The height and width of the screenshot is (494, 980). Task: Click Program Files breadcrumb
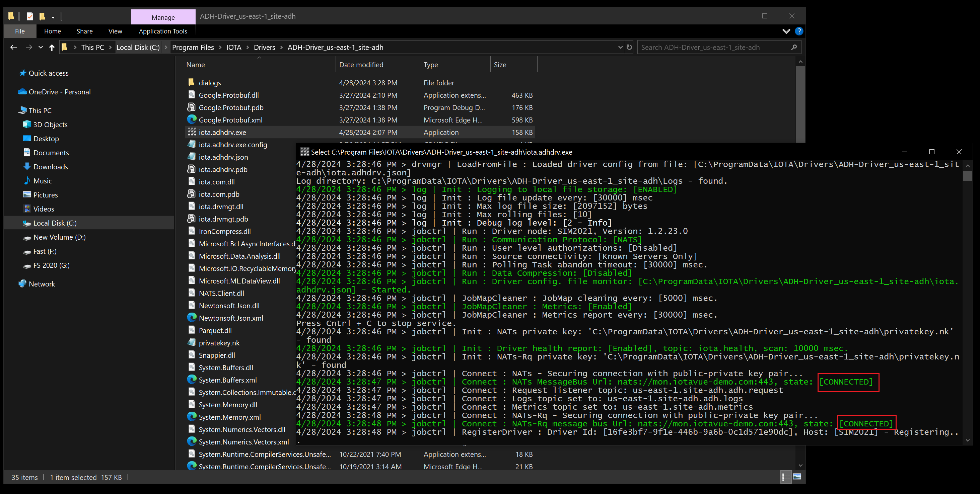(x=193, y=47)
